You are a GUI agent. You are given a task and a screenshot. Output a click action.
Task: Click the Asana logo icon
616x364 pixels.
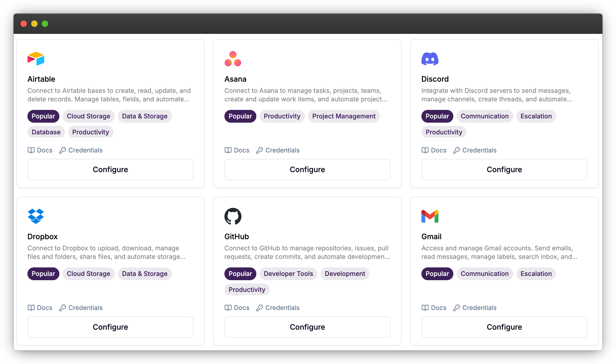pos(233,59)
